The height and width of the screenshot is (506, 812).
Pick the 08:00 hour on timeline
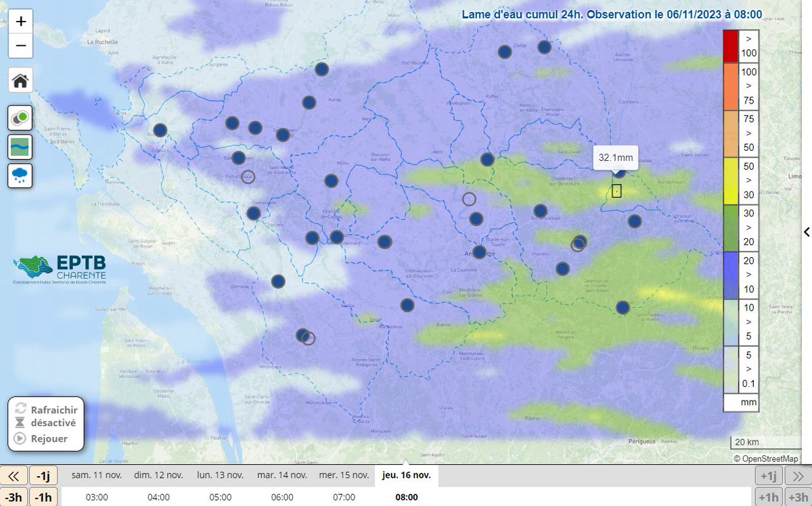point(407,497)
